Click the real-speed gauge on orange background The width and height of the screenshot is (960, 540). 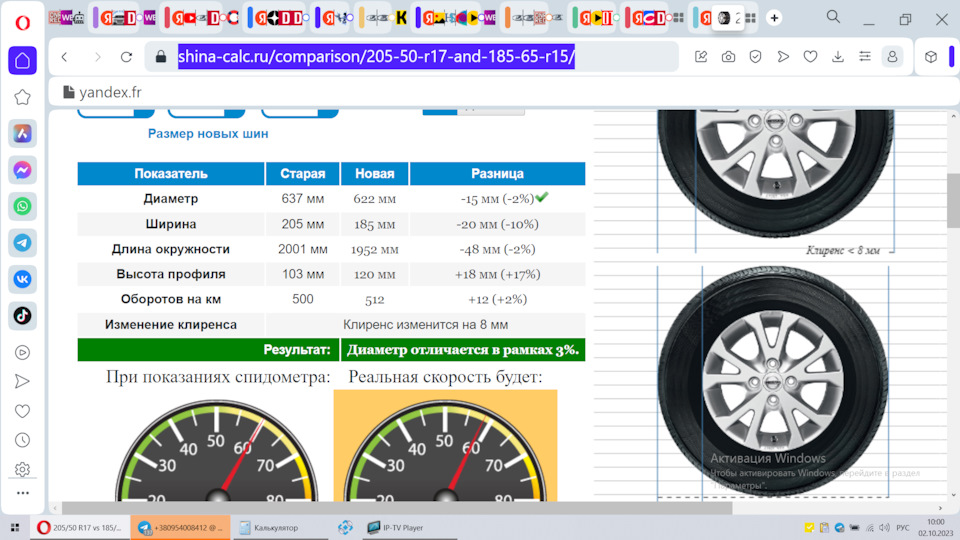click(x=445, y=446)
